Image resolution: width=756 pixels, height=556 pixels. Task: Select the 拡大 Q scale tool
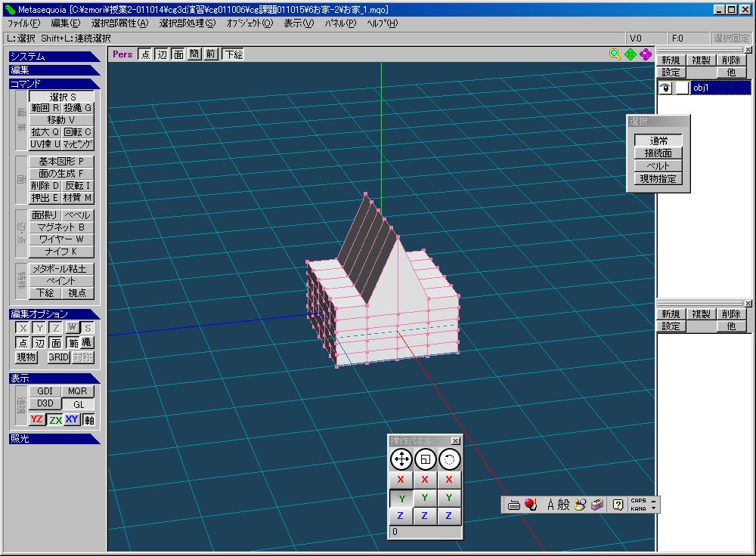pyautogui.click(x=45, y=132)
